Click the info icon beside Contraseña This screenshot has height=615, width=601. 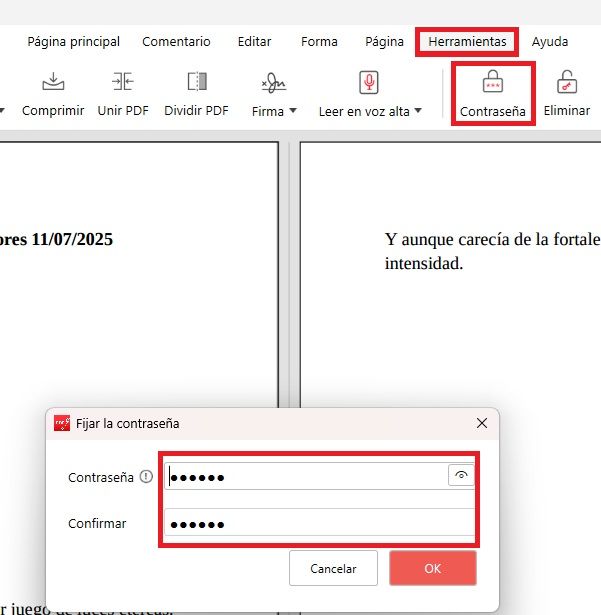(146, 477)
